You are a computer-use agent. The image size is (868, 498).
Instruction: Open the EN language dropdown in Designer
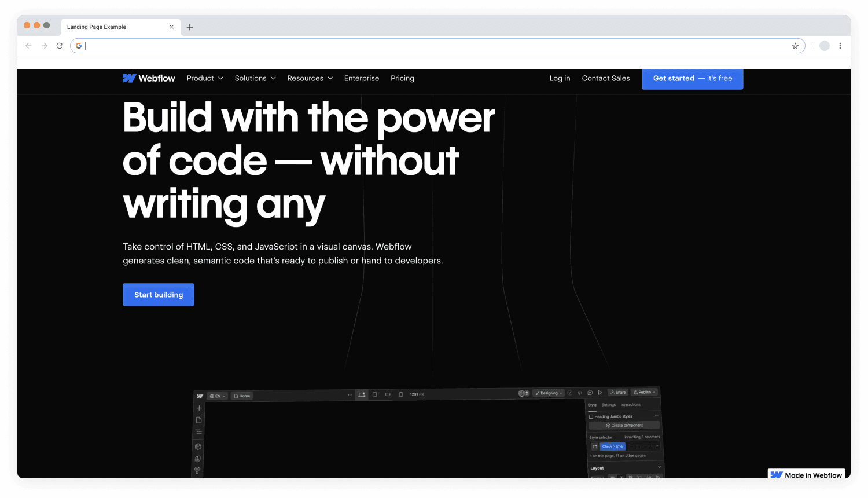[x=218, y=396]
